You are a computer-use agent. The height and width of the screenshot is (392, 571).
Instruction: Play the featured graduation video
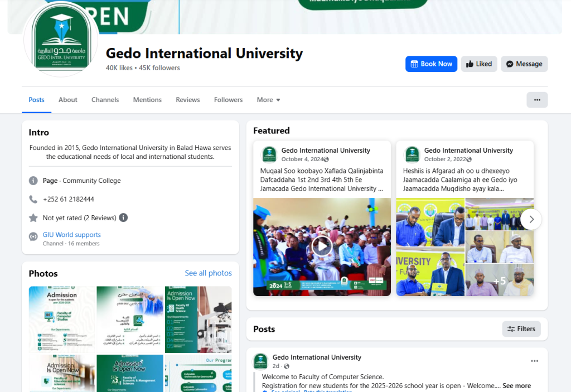[x=322, y=246]
